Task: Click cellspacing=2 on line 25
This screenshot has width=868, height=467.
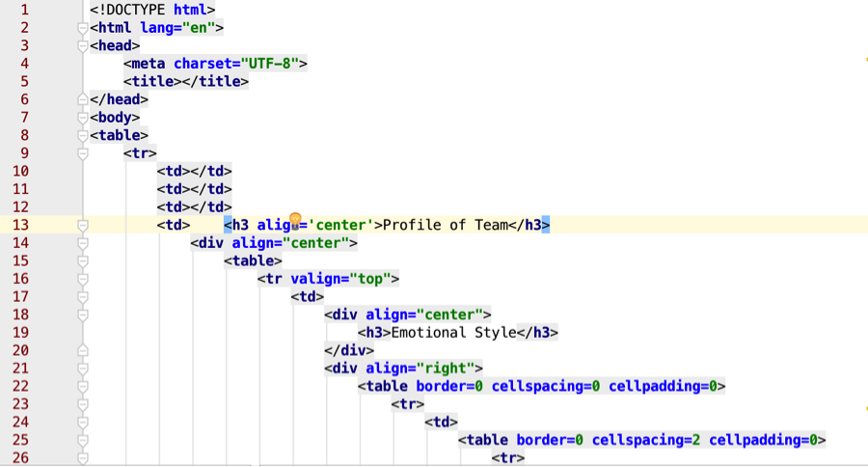Action: (x=646, y=440)
